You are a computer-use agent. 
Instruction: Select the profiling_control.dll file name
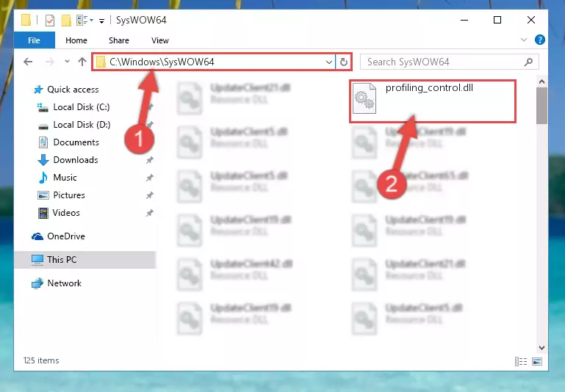(429, 88)
